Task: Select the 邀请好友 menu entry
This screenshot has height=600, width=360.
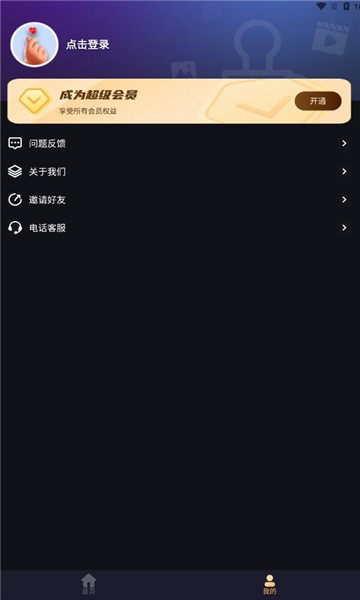Action: 179,200
